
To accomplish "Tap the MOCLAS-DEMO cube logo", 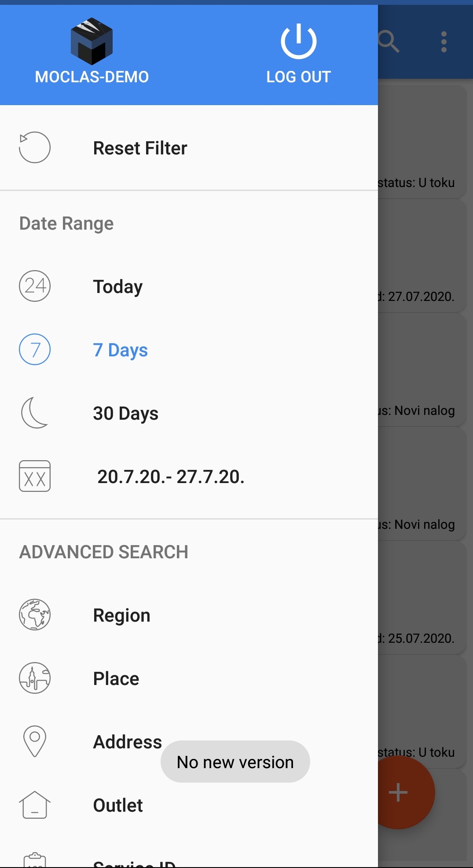I will [92, 41].
